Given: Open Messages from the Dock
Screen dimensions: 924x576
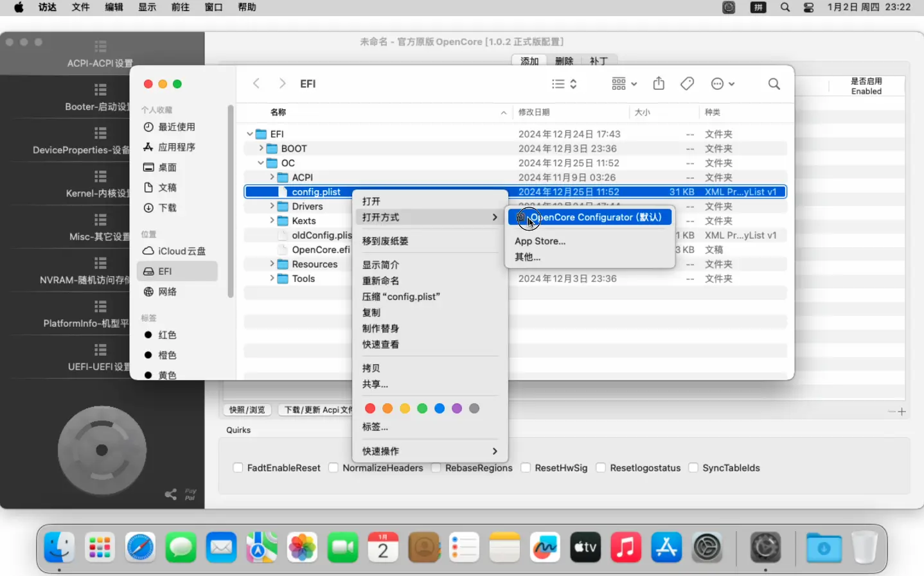Looking at the screenshot, I should (x=181, y=548).
